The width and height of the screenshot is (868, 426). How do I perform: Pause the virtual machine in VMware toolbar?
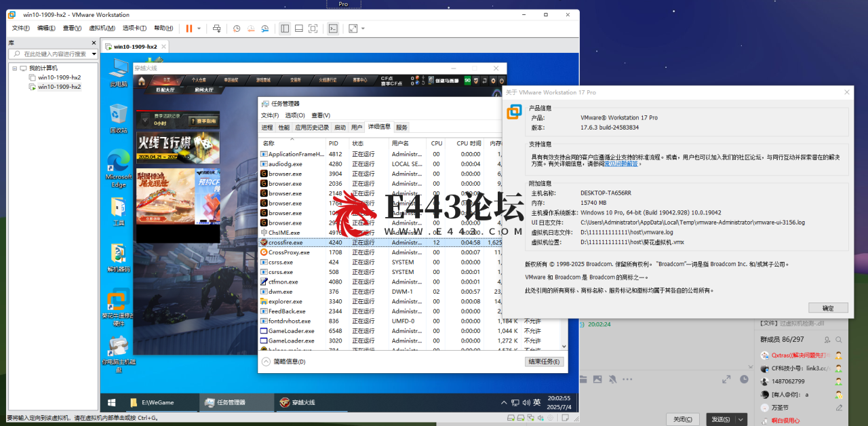[x=189, y=28]
